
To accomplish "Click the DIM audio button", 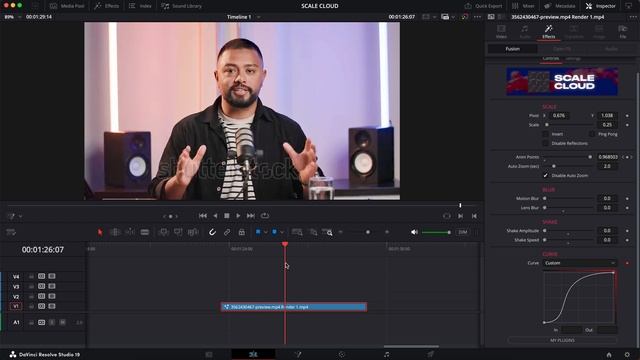I will tap(462, 232).
